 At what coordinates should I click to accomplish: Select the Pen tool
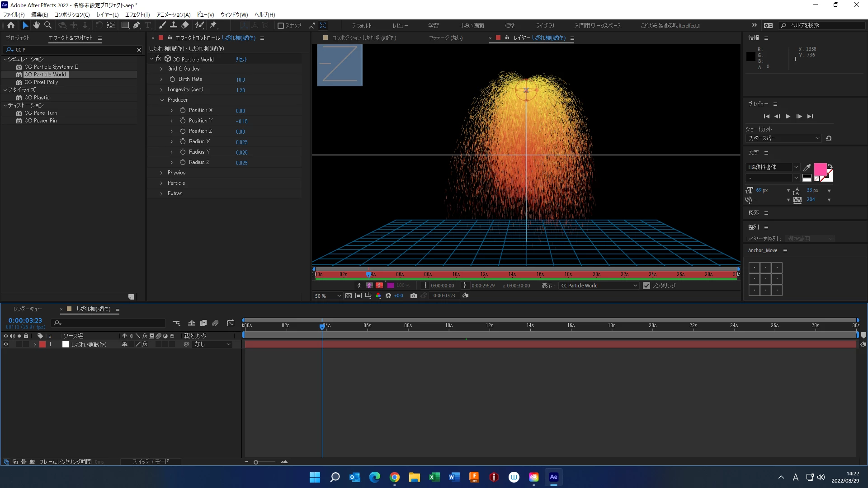[x=137, y=25]
